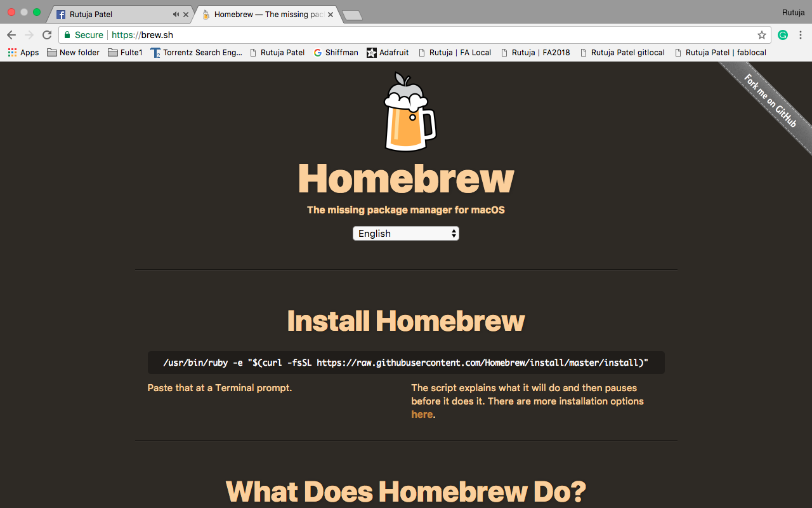Click the green window zoom button
The image size is (812, 508).
click(x=37, y=12)
